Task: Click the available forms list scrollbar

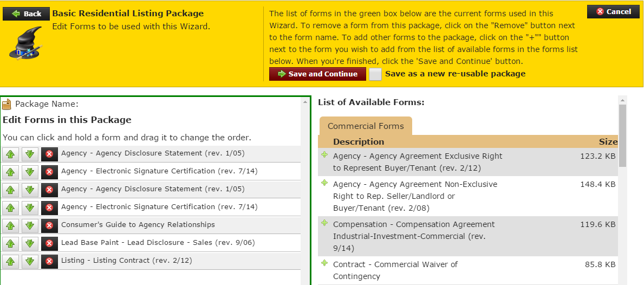Action: pyautogui.click(x=622, y=135)
